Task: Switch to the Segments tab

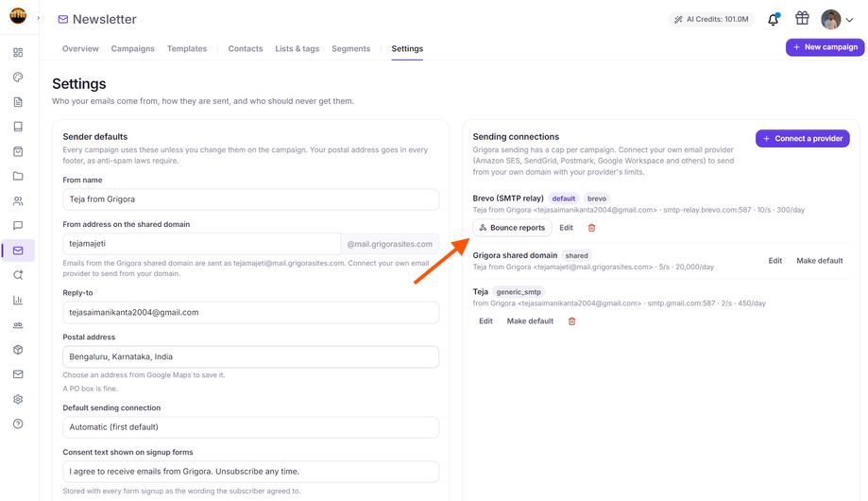Action: coord(351,49)
